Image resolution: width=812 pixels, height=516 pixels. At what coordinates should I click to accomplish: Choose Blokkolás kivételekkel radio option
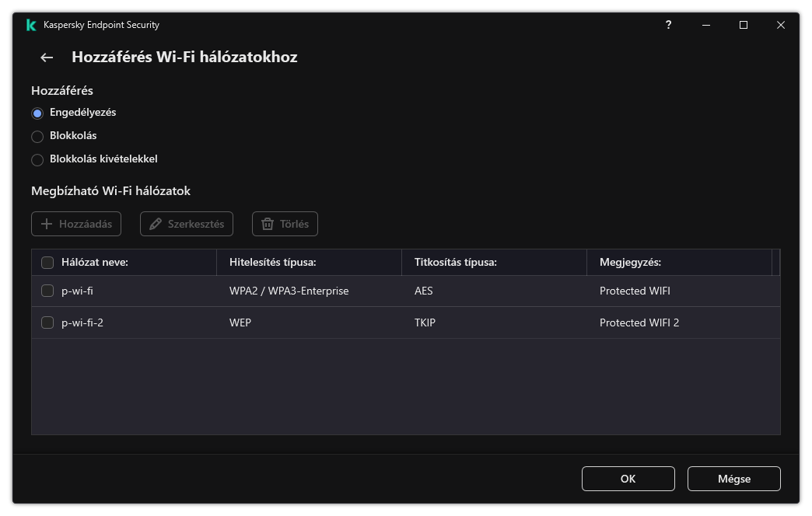pos(37,159)
